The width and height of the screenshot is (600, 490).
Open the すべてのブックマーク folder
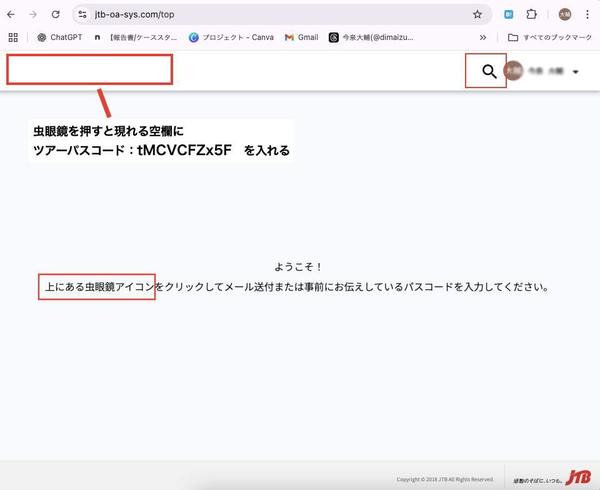550,37
